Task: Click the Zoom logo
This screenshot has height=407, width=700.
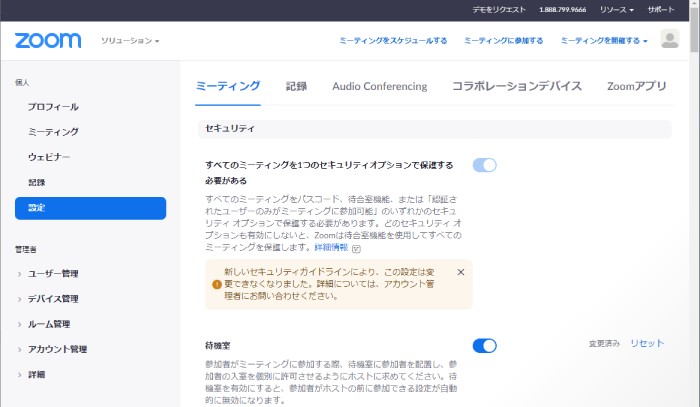Action: pyautogui.click(x=48, y=40)
